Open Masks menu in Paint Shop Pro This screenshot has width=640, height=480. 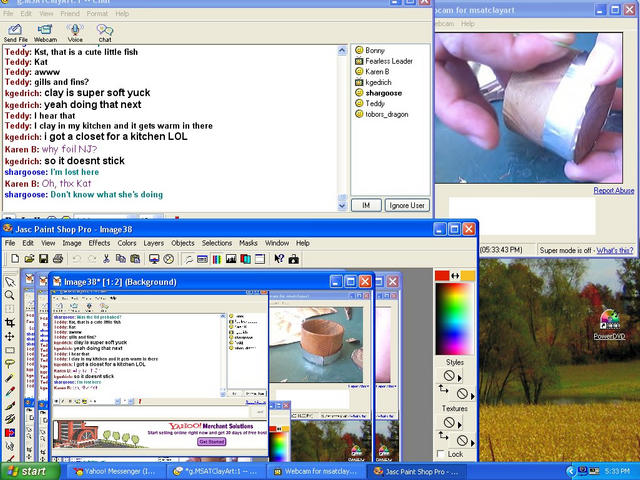[x=248, y=243]
